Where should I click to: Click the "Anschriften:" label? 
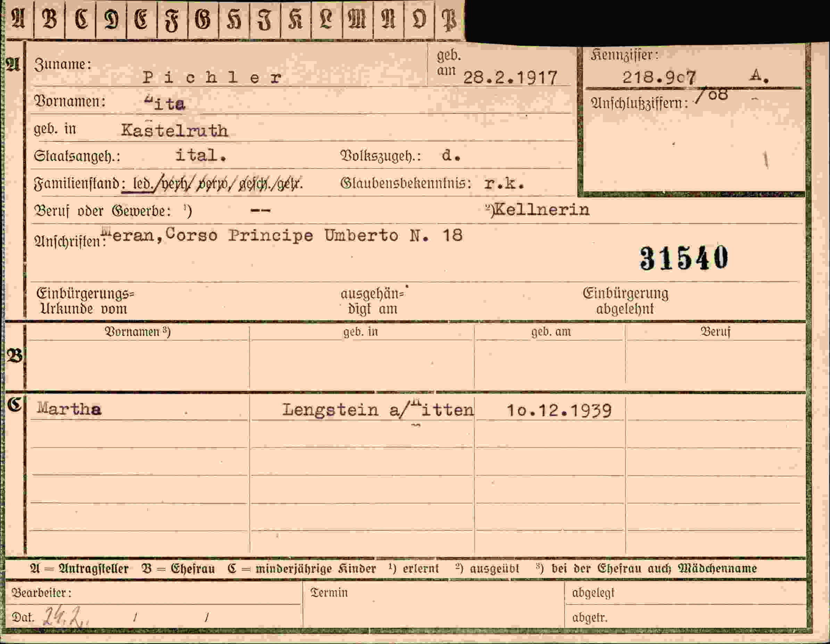(70, 242)
